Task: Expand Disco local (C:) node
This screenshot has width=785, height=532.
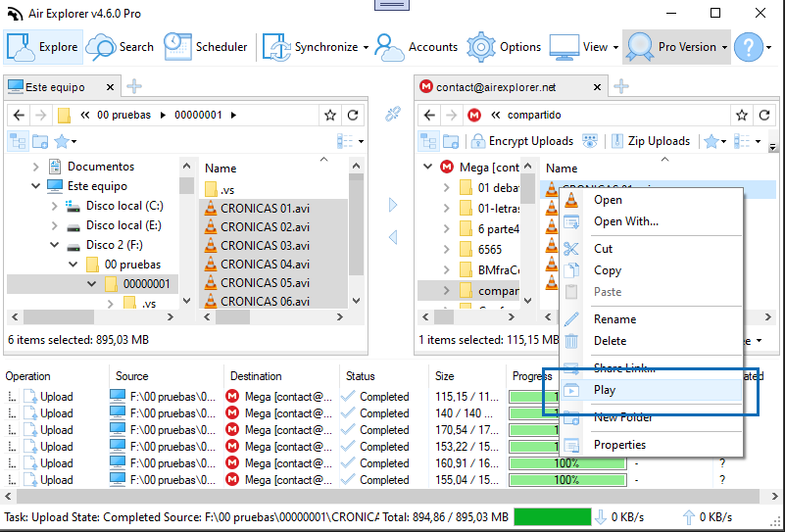Action: pos(55,206)
